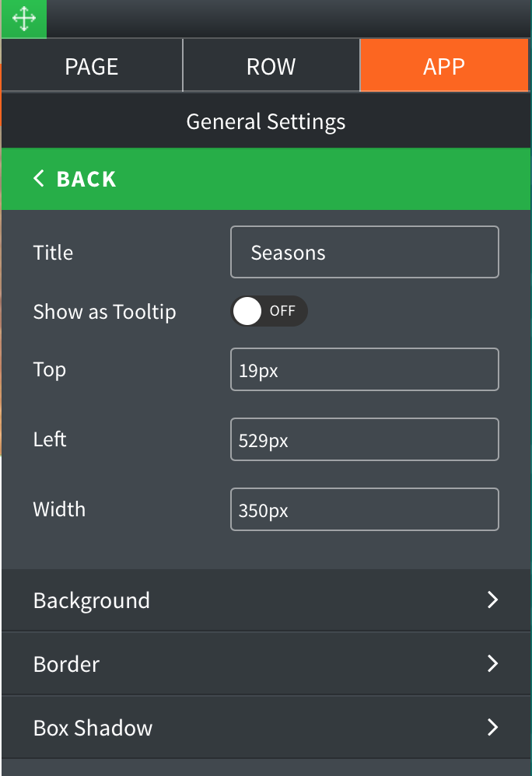
Task: Click the Show as Tooltip label
Action: 104,312
